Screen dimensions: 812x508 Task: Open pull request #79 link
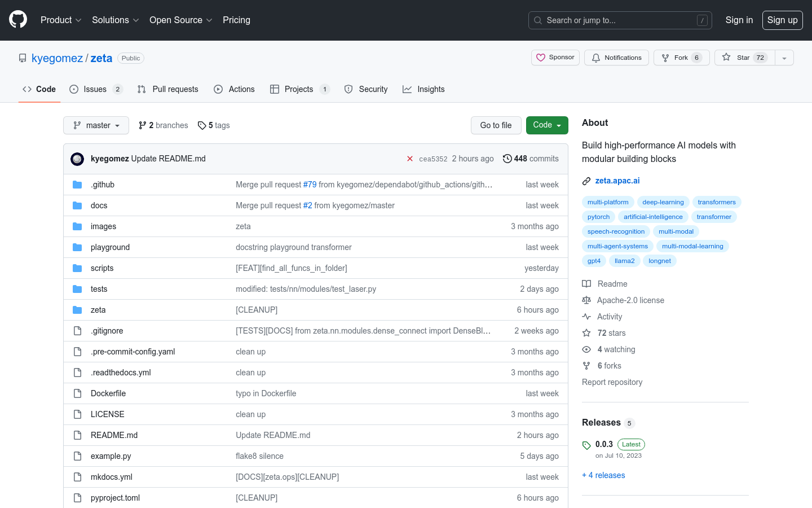pyautogui.click(x=310, y=185)
